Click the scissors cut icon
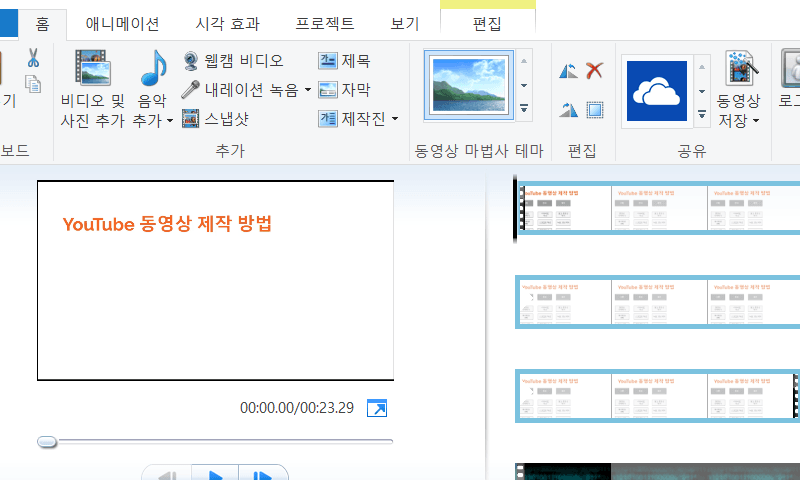 click(33, 58)
